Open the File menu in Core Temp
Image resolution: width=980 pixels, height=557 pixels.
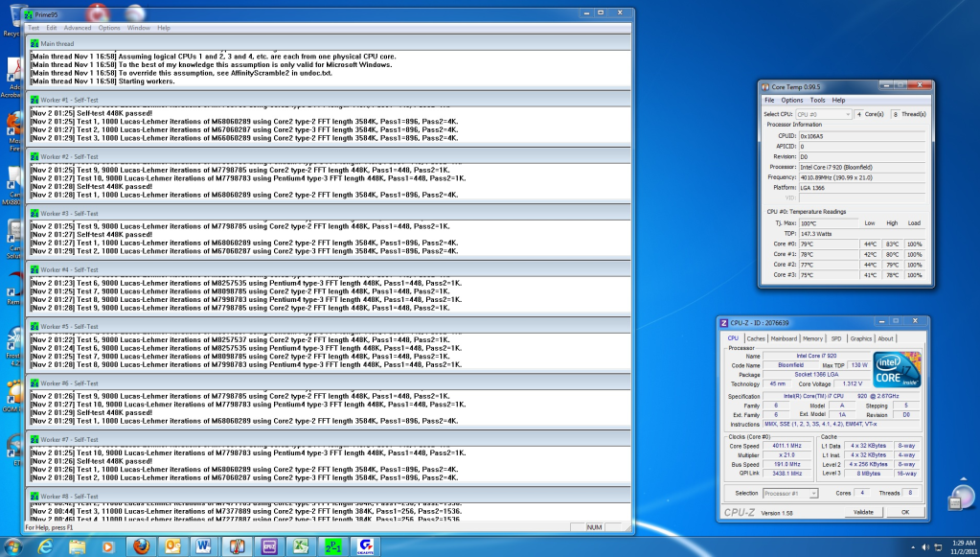[769, 100]
